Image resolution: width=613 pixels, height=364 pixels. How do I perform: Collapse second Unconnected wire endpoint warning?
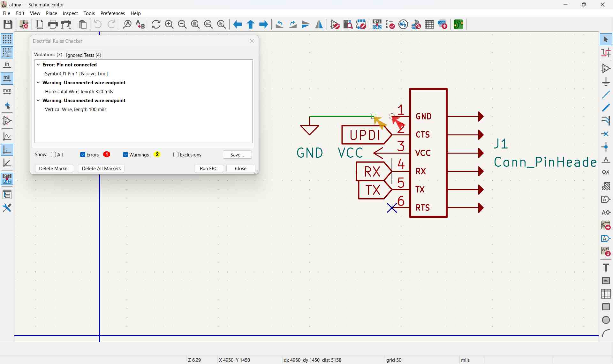(x=38, y=101)
